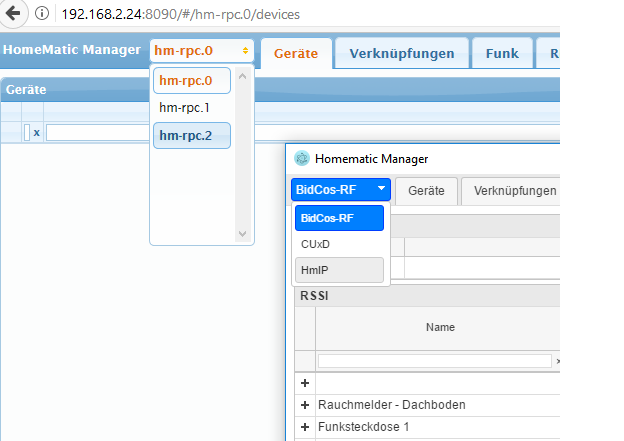Viewport: 624px width, 441px height.
Task: Select hm-rpc.0 from the dropdown list
Action: point(192,80)
